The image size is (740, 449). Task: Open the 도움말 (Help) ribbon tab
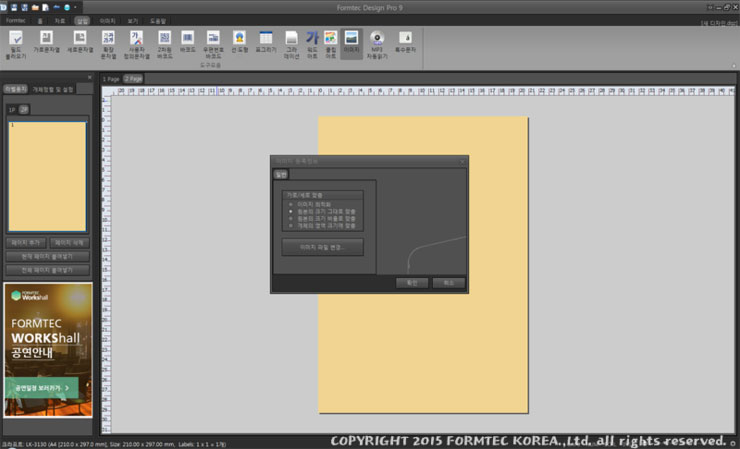(158, 21)
